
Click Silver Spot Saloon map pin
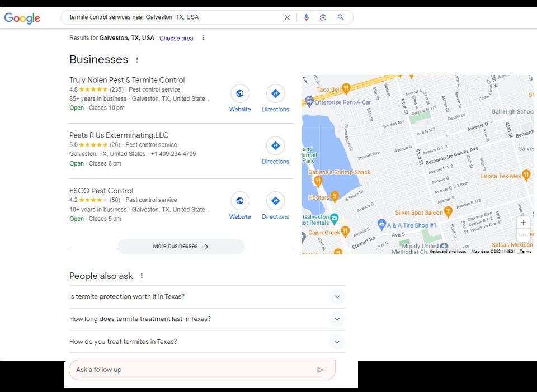pos(448,211)
